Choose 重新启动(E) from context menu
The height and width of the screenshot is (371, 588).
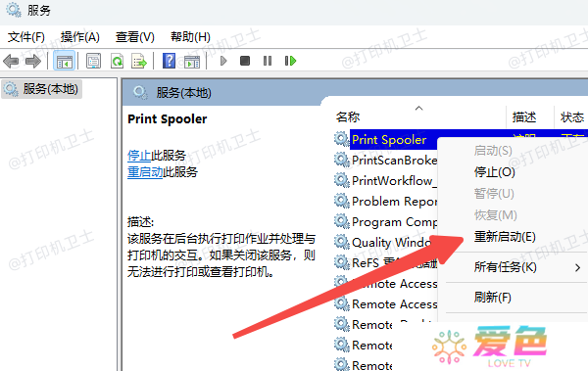pyautogui.click(x=505, y=237)
